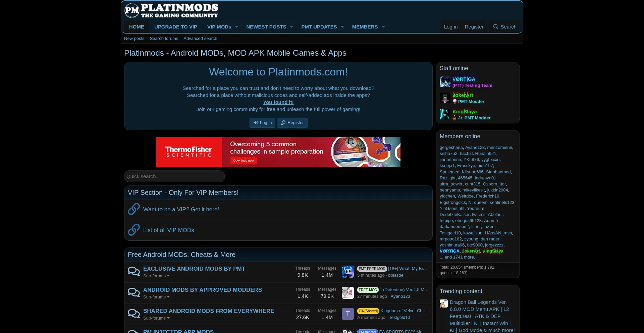Viewport: 644px width, 333px height.
Task: Click the Platinmods logo
Action: coord(171,10)
